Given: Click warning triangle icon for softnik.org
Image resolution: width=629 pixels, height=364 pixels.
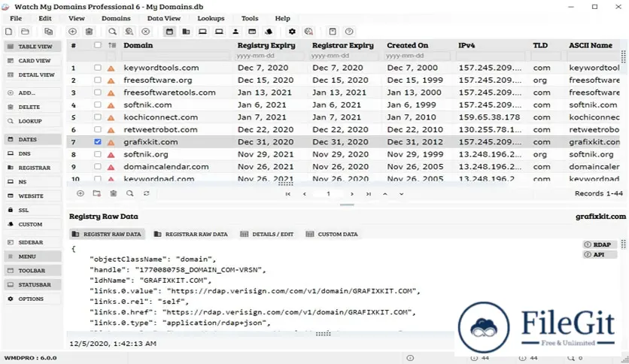Looking at the screenshot, I should pyautogui.click(x=111, y=155).
